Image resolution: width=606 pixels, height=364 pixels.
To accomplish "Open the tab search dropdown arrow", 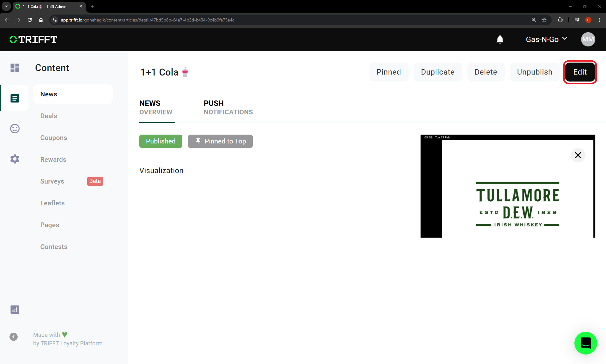I will coord(6,6).
